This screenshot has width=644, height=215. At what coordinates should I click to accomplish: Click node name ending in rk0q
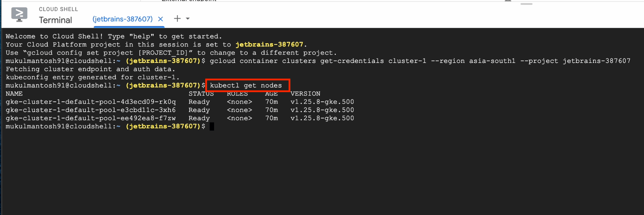point(91,102)
